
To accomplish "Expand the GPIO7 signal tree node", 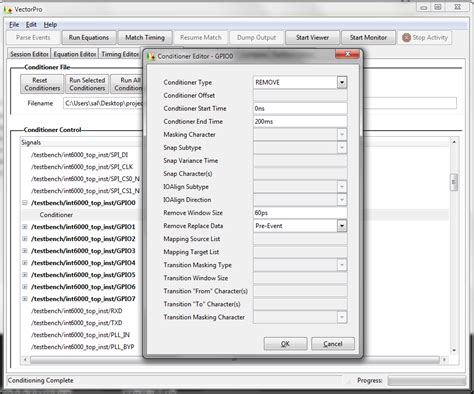I will pyautogui.click(x=25, y=299).
